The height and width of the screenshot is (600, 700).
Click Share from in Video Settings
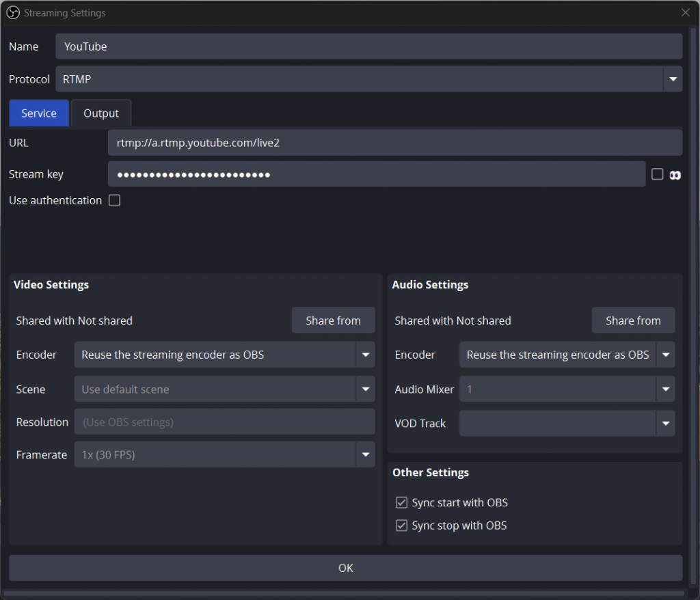coord(333,321)
